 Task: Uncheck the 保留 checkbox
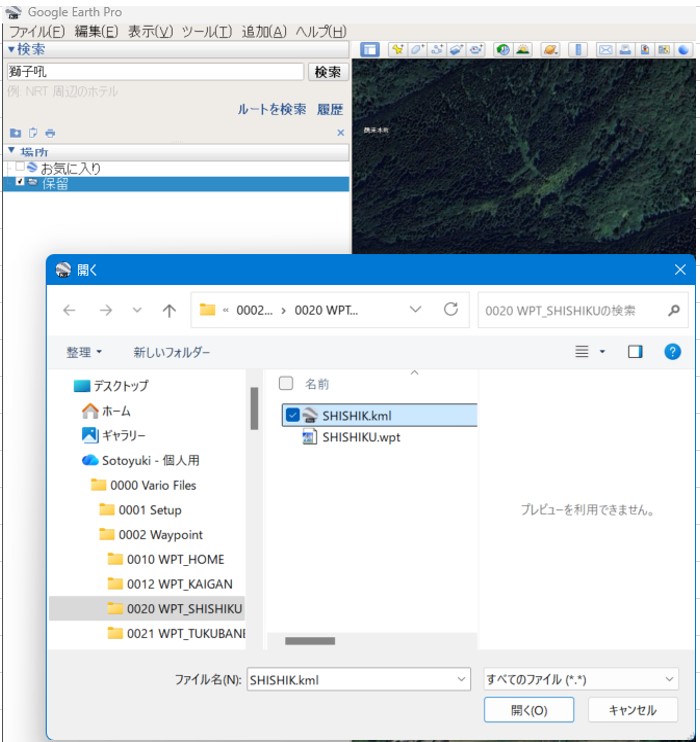tap(20, 183)
